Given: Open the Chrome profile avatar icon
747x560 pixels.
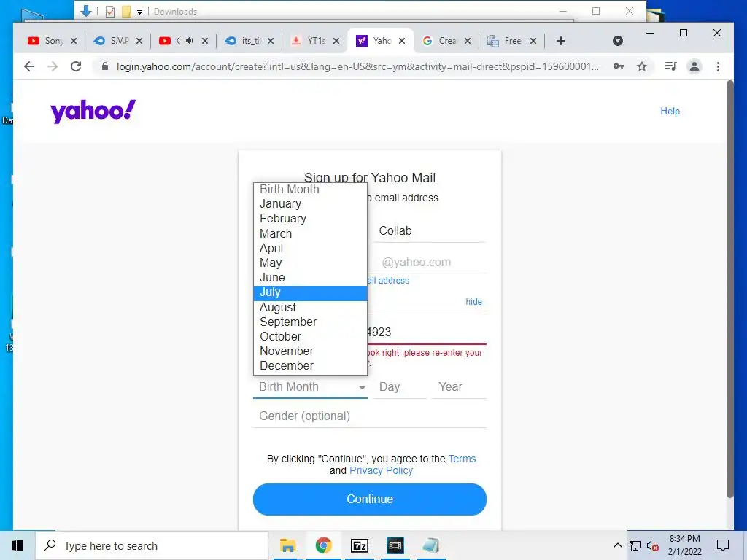Looking at the screenshot, I should click(694, 66).
